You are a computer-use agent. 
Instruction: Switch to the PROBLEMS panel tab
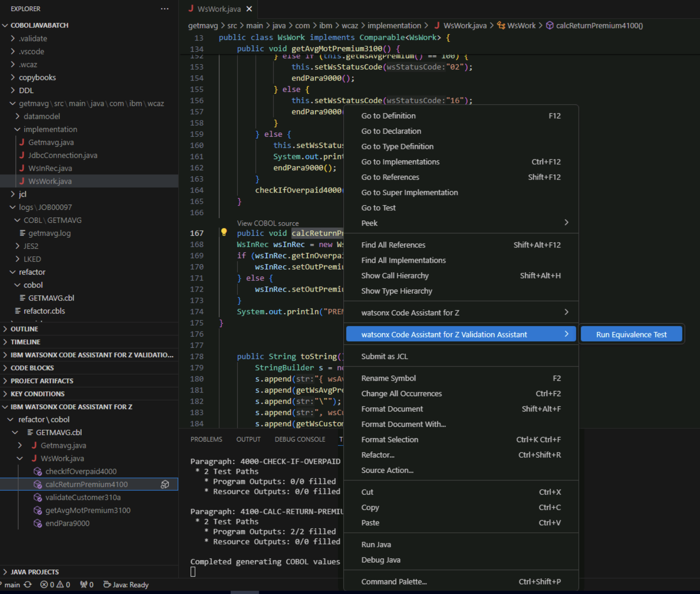[x=206, y=439]
